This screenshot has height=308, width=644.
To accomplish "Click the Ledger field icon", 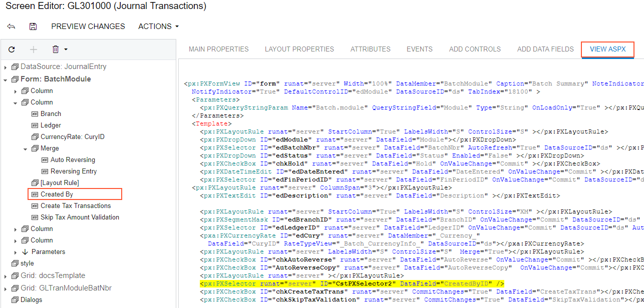I will pyautogui.click(x=35, y=125).
